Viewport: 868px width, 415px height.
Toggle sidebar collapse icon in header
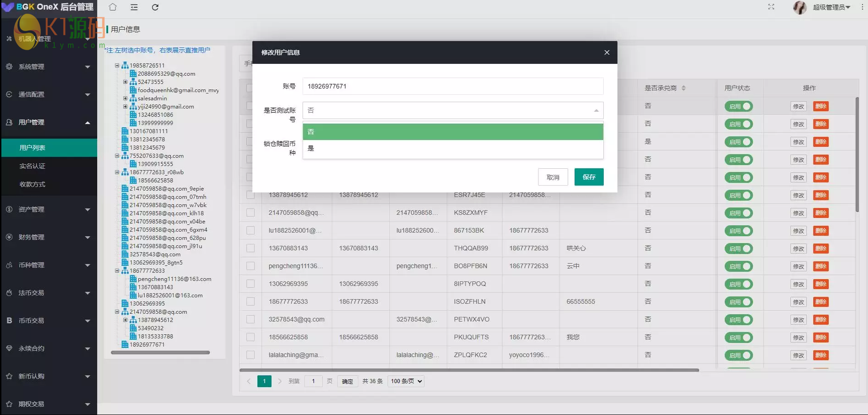point(134,7)
